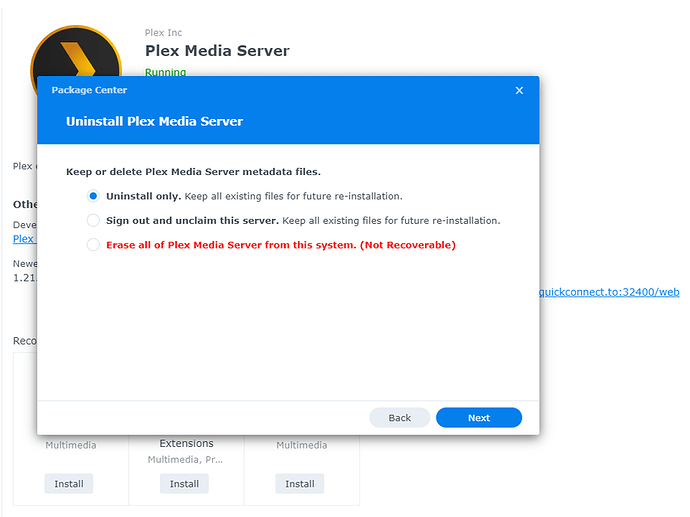Screen dimensions: 690x517
Task: Open the quickconnect.to:32400/web link
Action: point(609,292)
